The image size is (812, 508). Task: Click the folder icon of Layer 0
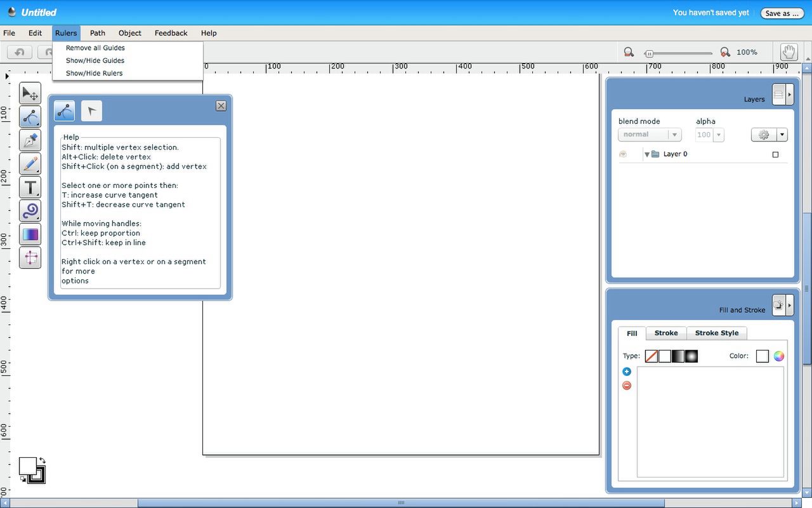pos(655,154)
